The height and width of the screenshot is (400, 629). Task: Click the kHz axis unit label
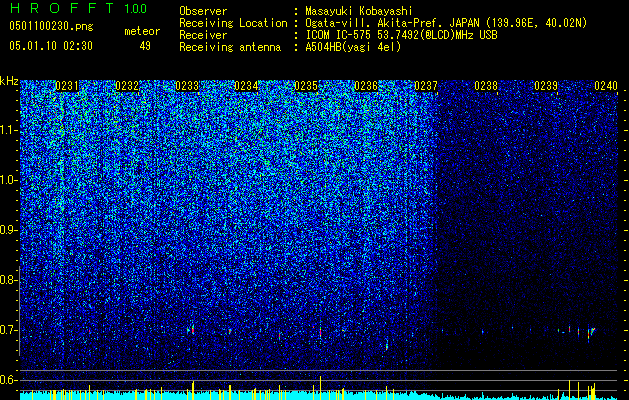[x=9, y=81]
